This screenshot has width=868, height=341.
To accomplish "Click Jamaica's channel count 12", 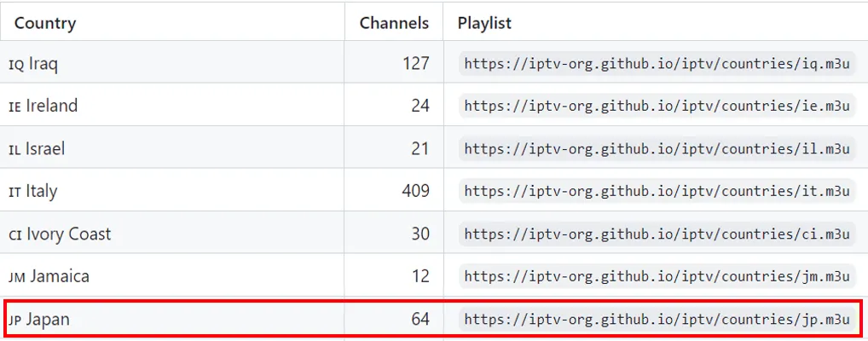I will (x=420, y=275).
